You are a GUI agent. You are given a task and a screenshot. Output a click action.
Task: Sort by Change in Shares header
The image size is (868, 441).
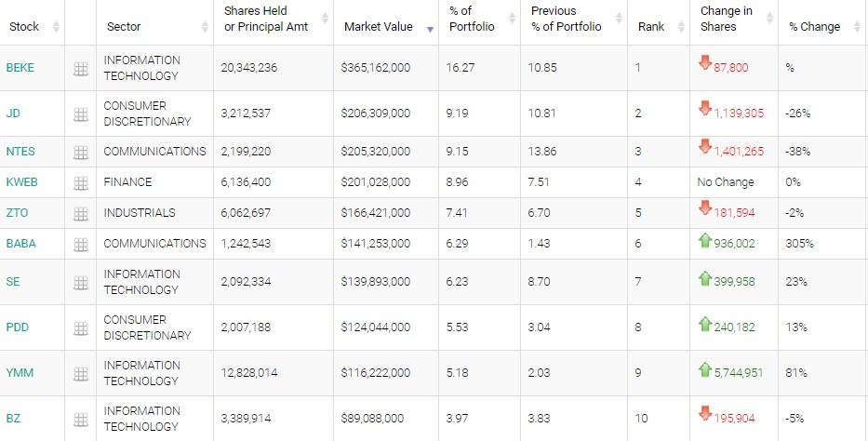tap(727, 20)
